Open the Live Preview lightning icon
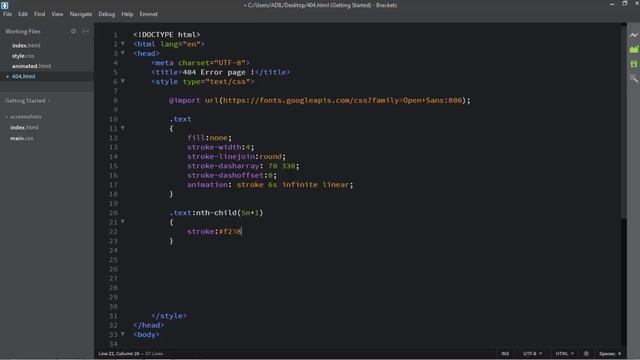 click(x=633, y=35)
